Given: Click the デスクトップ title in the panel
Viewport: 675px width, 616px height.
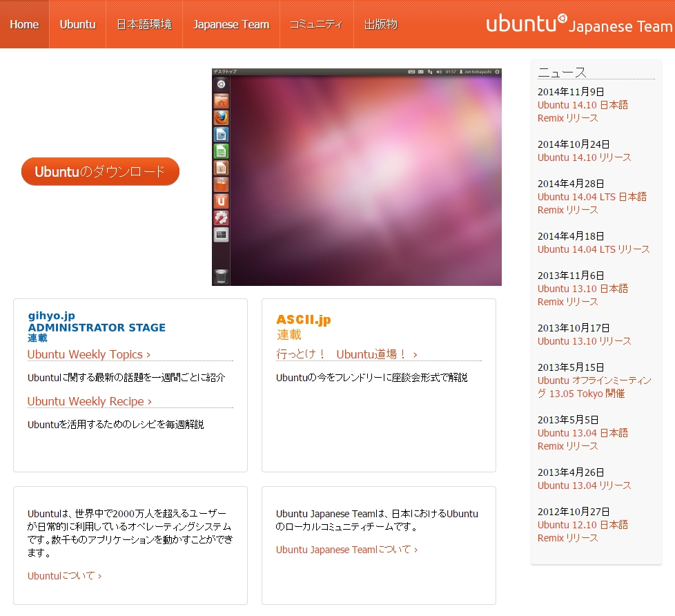Looking at the screenshot, I should [x=225, y=72].
